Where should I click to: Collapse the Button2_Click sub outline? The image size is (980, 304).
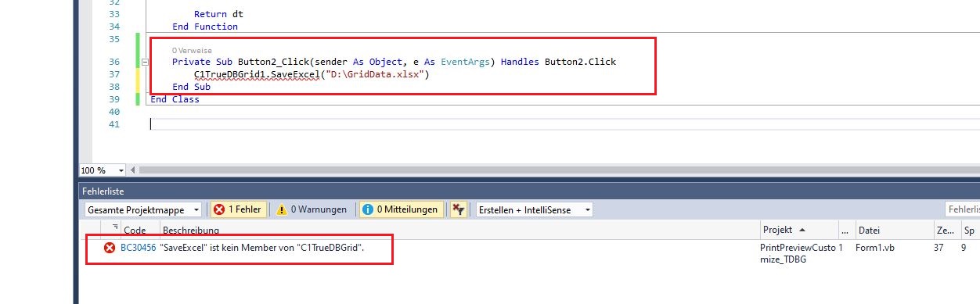coord(145,62)
